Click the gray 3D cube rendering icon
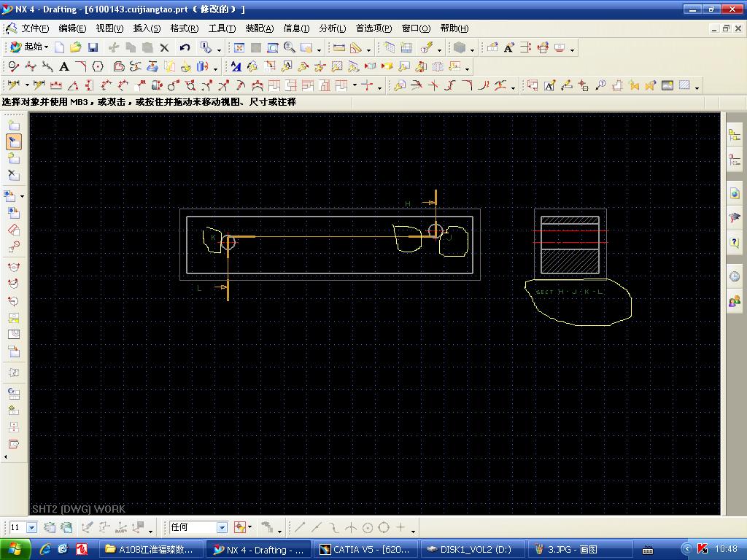The width and height of the screenshot is (747, 560). (460, 47)
